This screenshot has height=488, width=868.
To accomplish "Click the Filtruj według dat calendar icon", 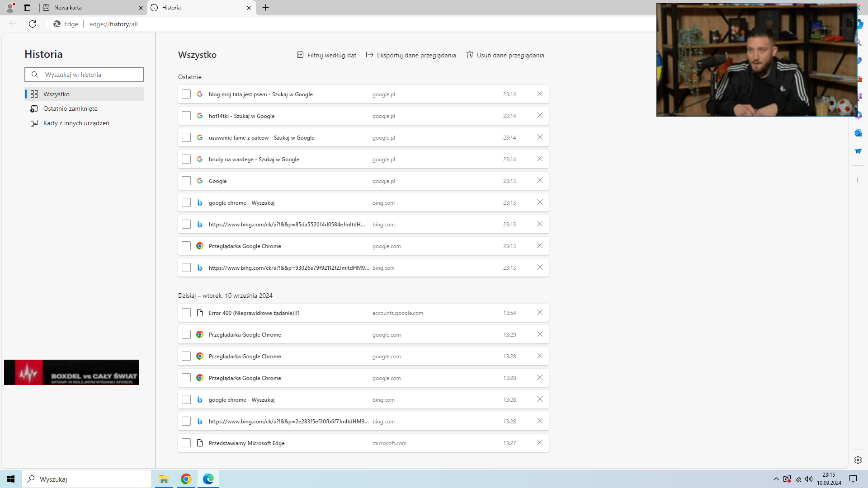I will (300, 55).
